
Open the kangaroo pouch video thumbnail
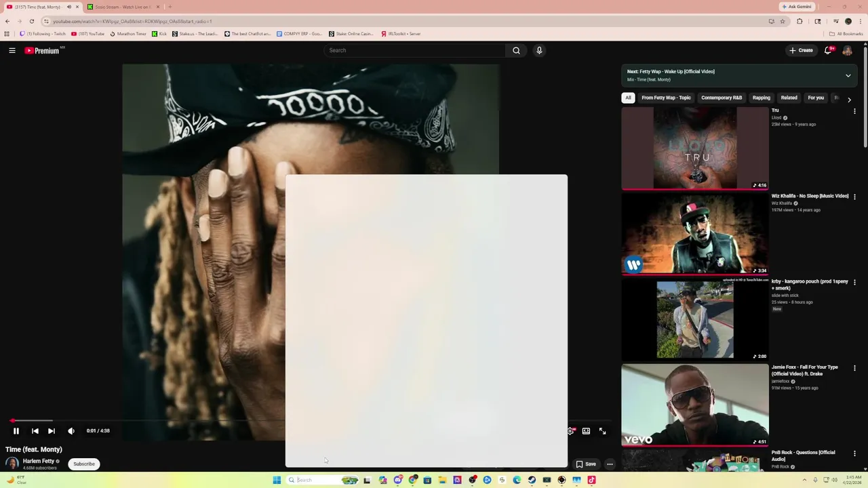click(695, 319)
